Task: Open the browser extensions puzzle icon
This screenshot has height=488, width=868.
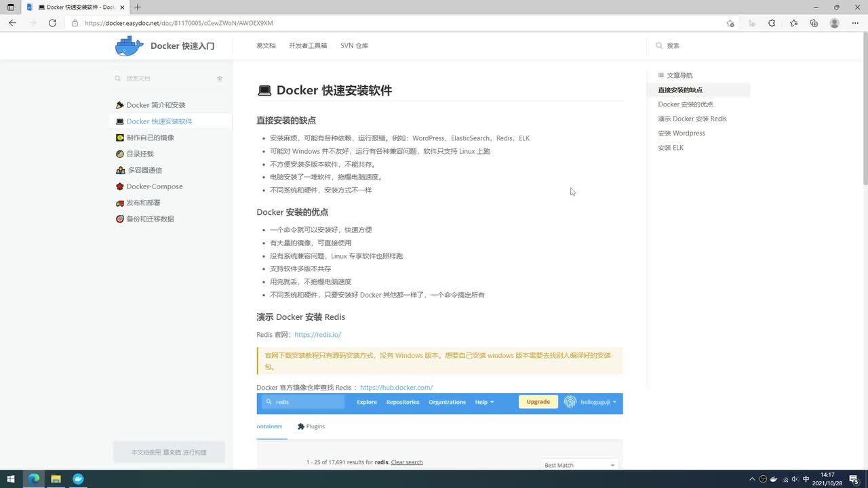Action: [772, 23]
